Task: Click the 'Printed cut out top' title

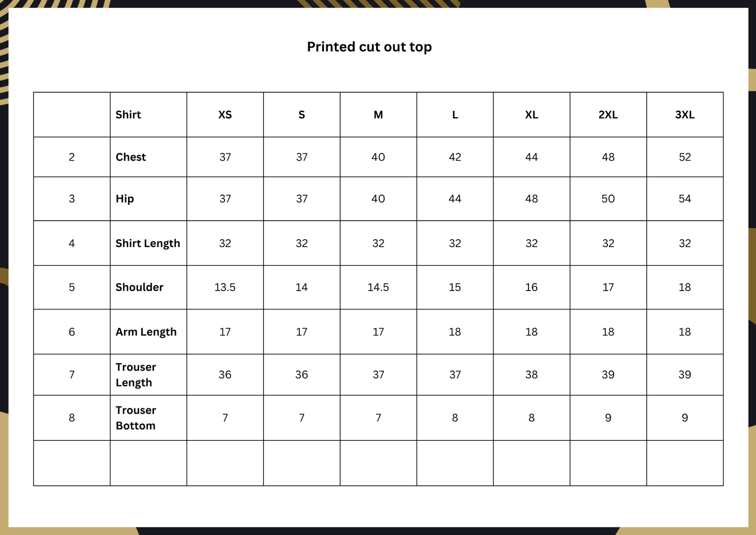Action: point(369,47)
